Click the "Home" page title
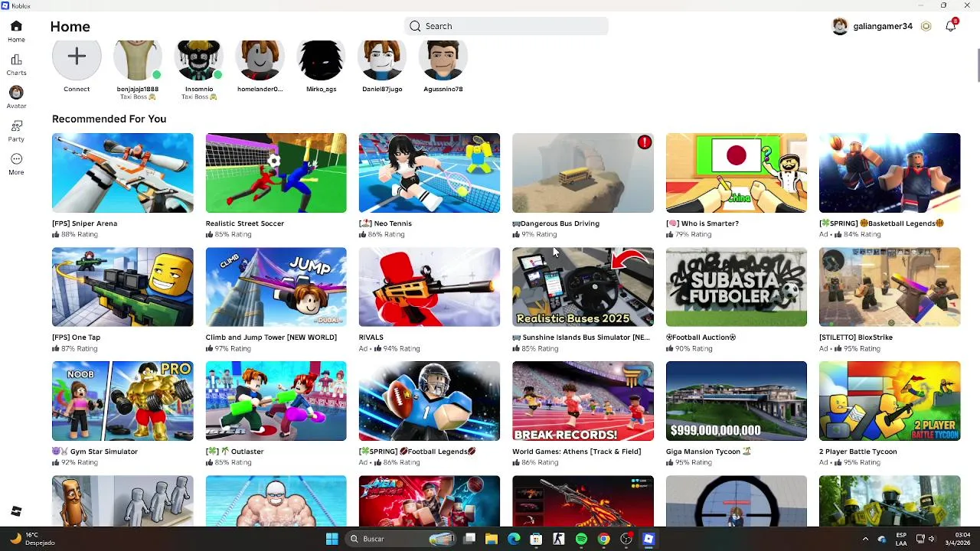Screen dimensions: 980x551 70,27
